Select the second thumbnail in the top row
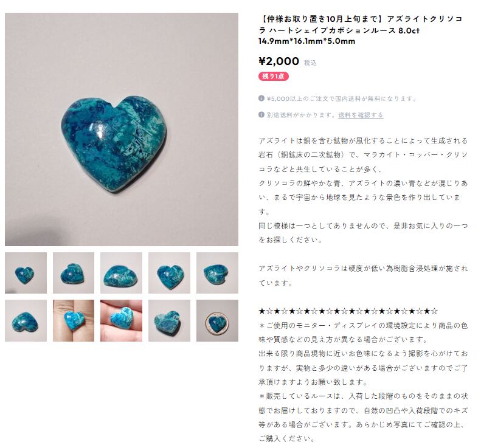This screenshot has height=448, width=481. 74,273
